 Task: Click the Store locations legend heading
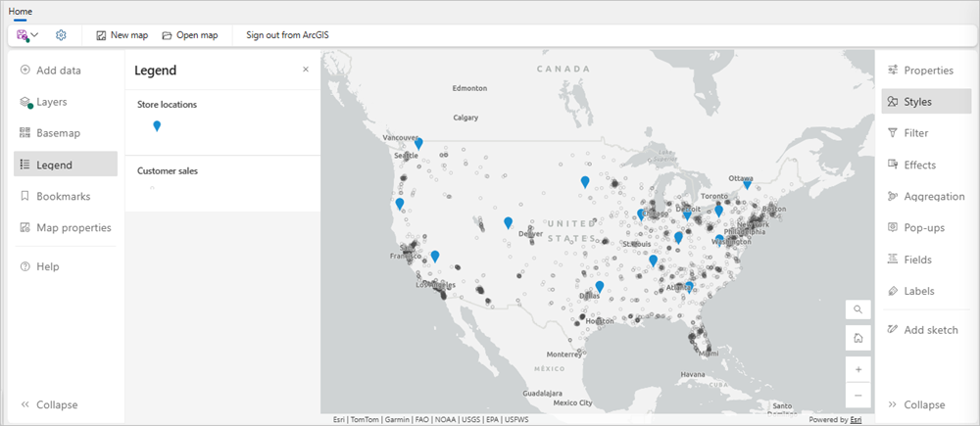(x=167, y=105)
